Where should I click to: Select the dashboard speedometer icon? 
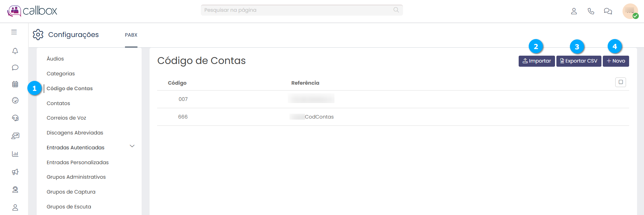point(15,101)
